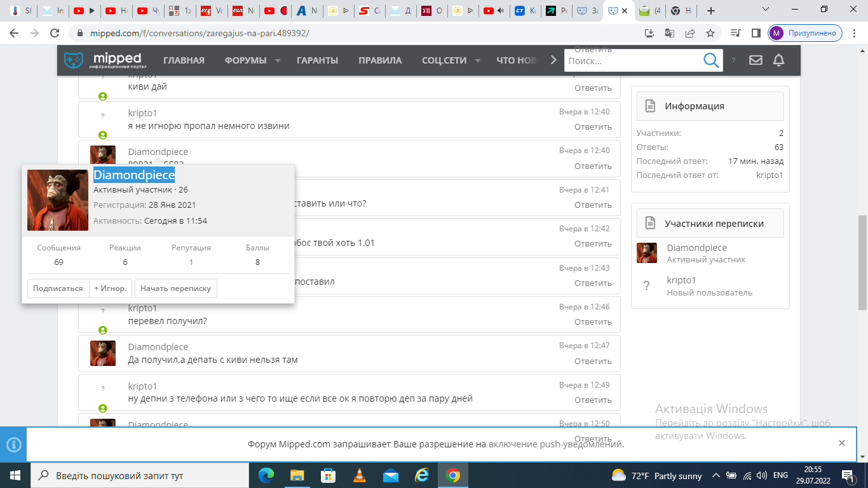The width and height of the screenshot is (868, 488).
Task: Click the Поиск search input field
Action: click(x=634, y=60)
